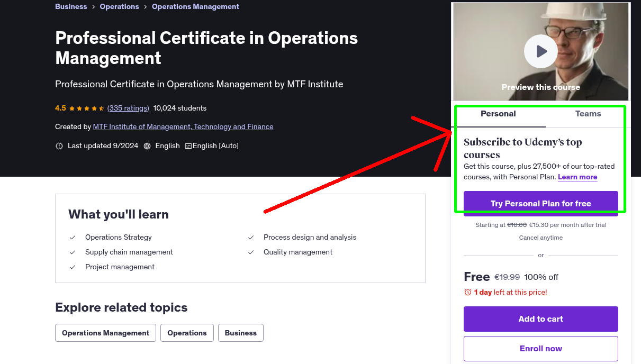Click the star rating icons
The height and width of the screenshot is (364, 641).
pos(87,108)
